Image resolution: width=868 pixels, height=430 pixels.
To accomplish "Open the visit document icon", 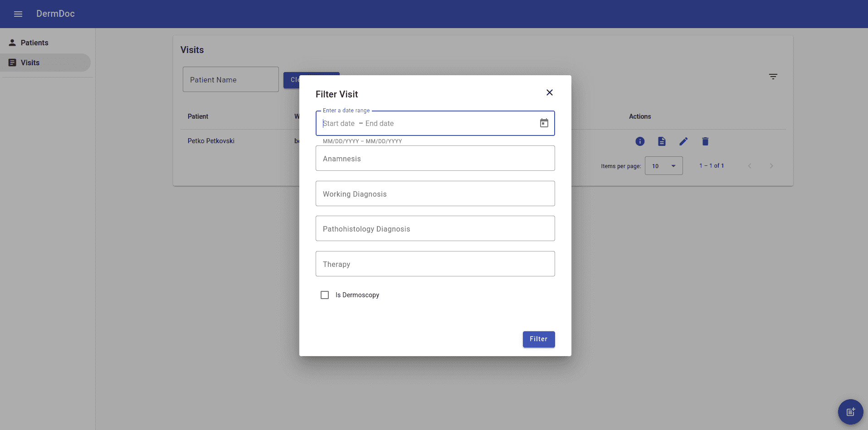I will (662, 141).
